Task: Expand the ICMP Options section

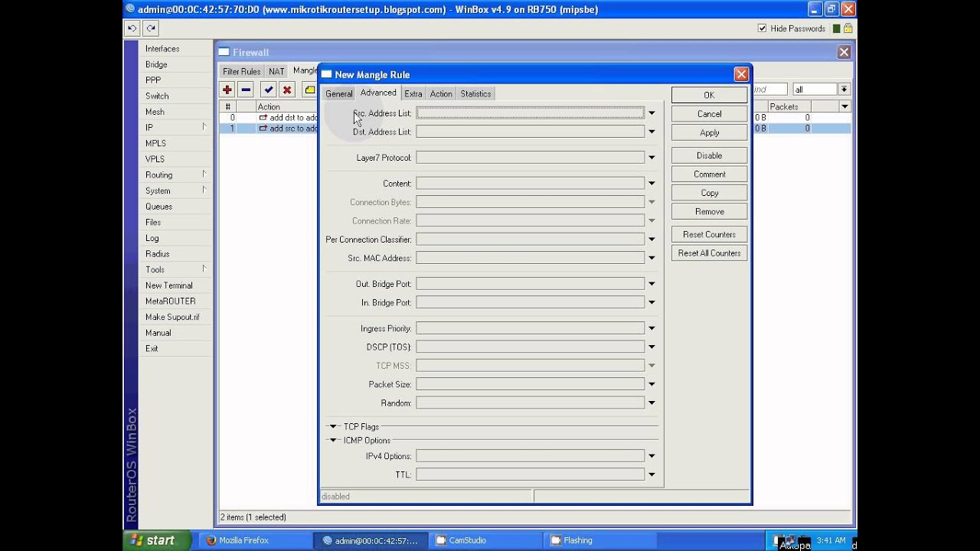Action: pyautogui.click(x=333, y=440)
